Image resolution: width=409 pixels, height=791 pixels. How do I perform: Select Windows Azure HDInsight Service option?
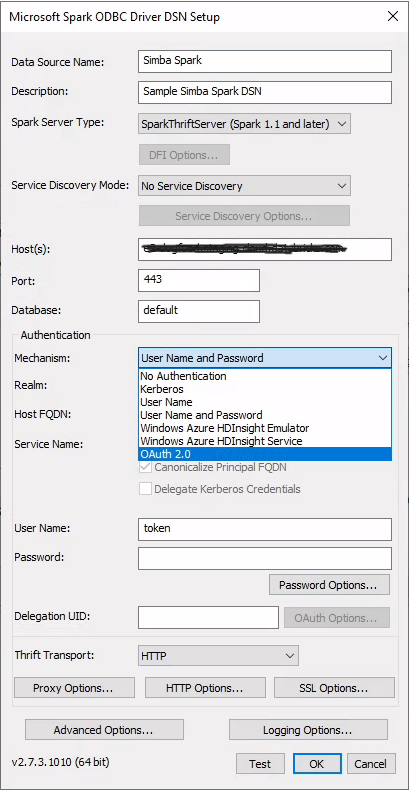tap(264, 441)
